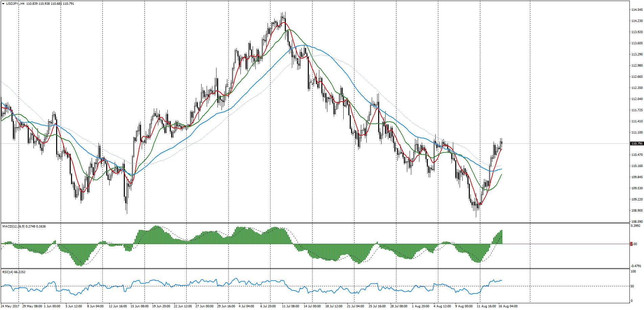Click the 11 Jul 08:00 time label
The width and height of the screenshot is (644, 310).
point(291,306)
